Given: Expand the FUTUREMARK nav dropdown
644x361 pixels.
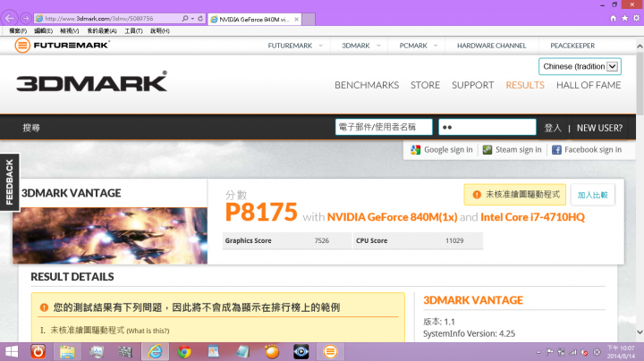Looking at the screenshot, I should tap(320, 46).
